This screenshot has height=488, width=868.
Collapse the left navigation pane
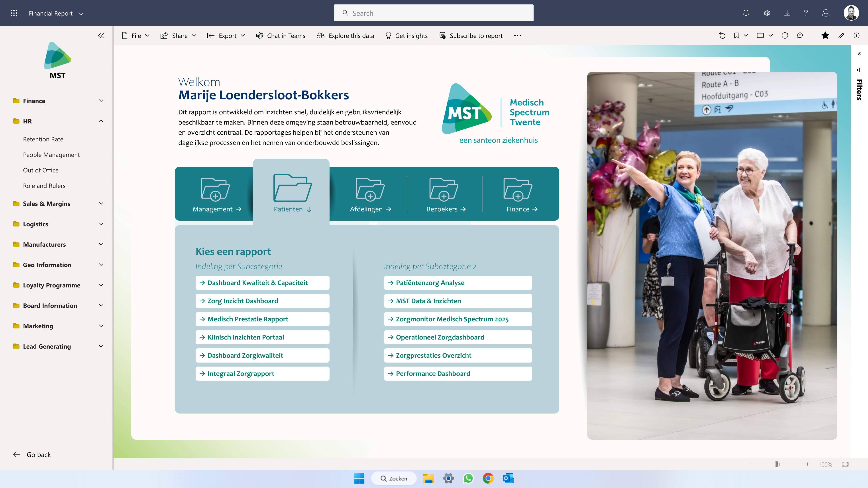click(101, 36)
